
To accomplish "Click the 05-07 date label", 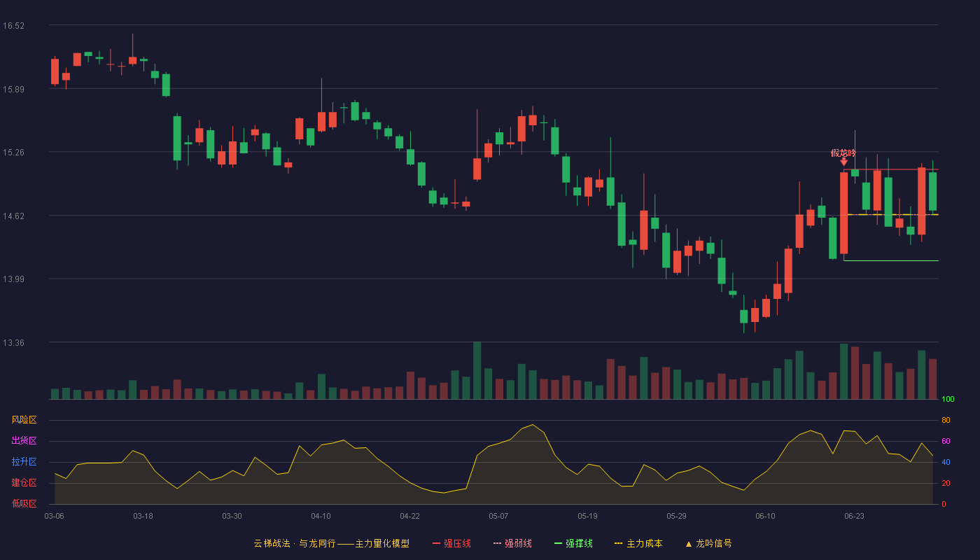I will [x=498, y=516].
